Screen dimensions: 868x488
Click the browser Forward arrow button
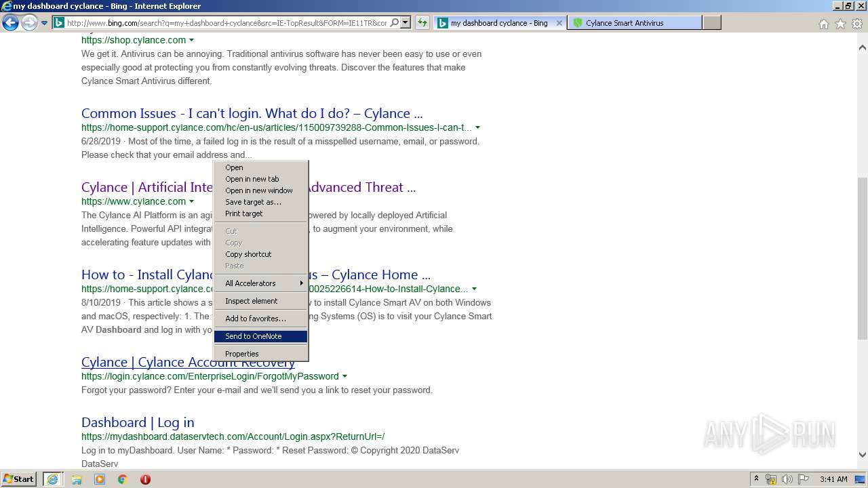(x=29, y=23)
